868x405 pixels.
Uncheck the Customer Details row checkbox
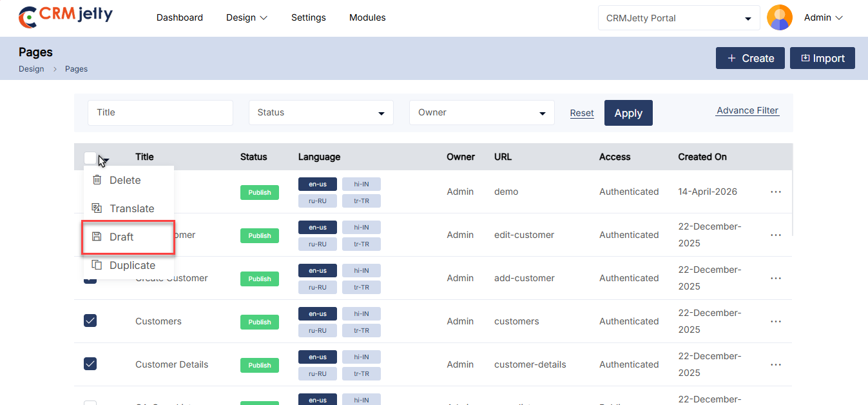[90, 364]
